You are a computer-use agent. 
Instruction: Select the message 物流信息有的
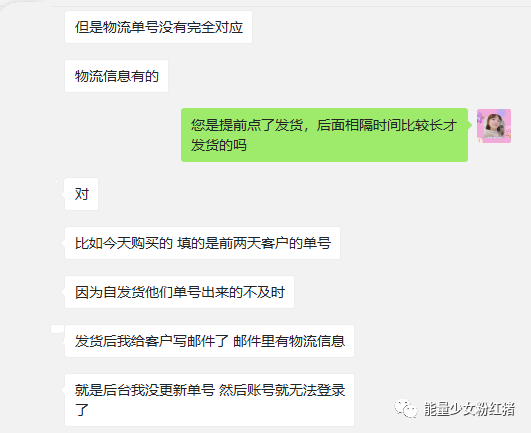click(x=116, y=76)
